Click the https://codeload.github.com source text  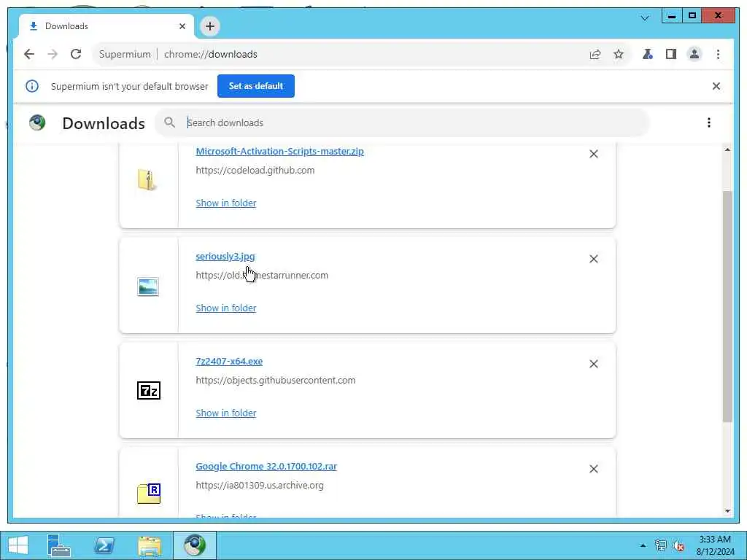255,171
